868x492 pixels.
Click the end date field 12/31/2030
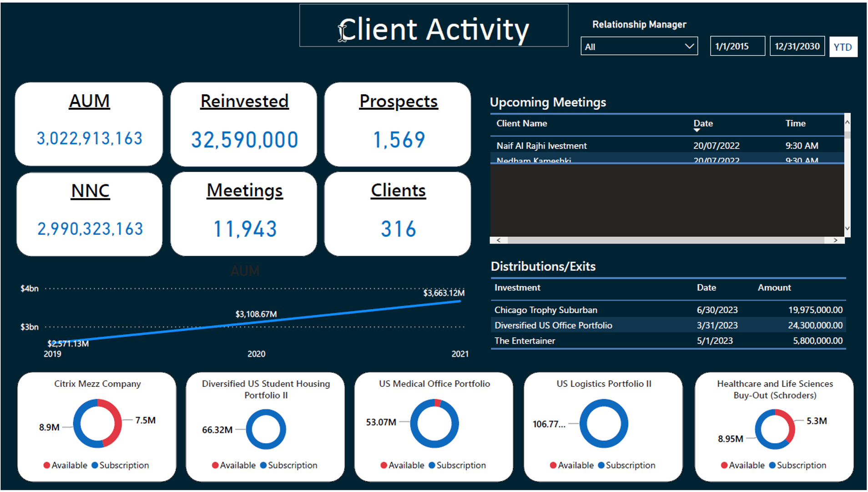coord(797,46)
